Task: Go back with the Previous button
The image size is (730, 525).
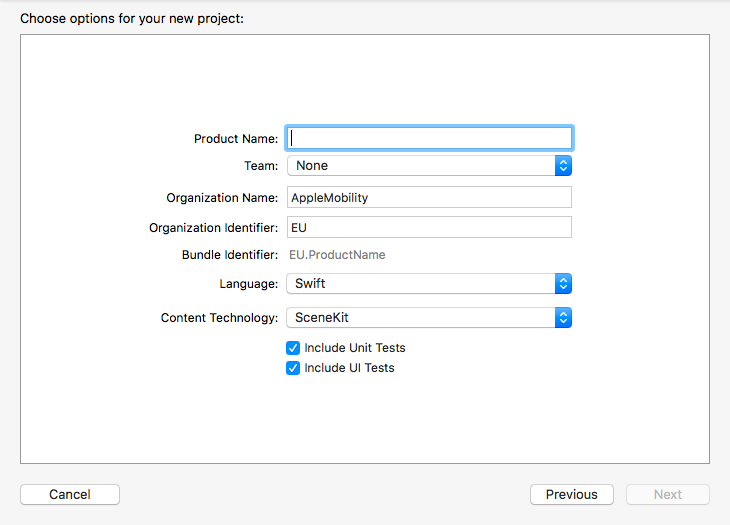Action: (x=572, y=494)
